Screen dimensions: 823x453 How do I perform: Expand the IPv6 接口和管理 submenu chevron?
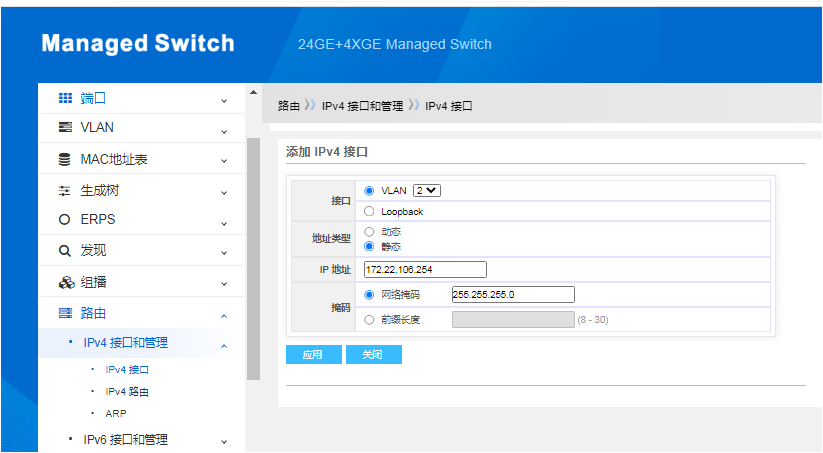click(x=224, y=442)
